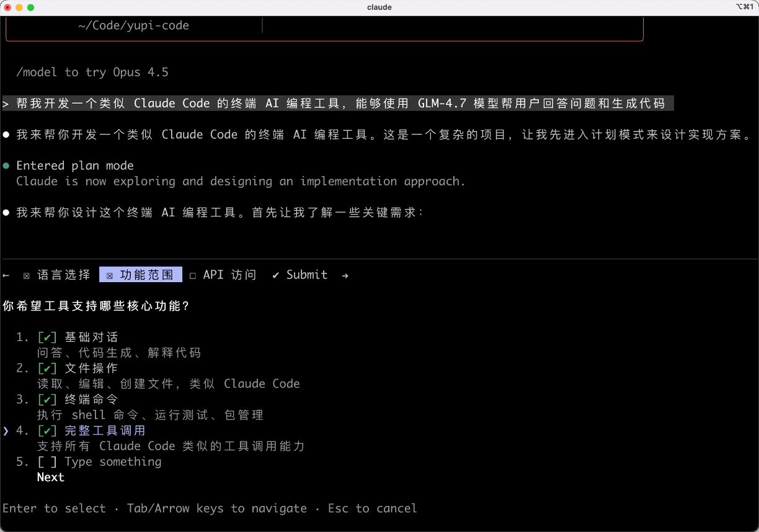Check the Type something checkbox

pyautogui.click(x=47, y=462)
